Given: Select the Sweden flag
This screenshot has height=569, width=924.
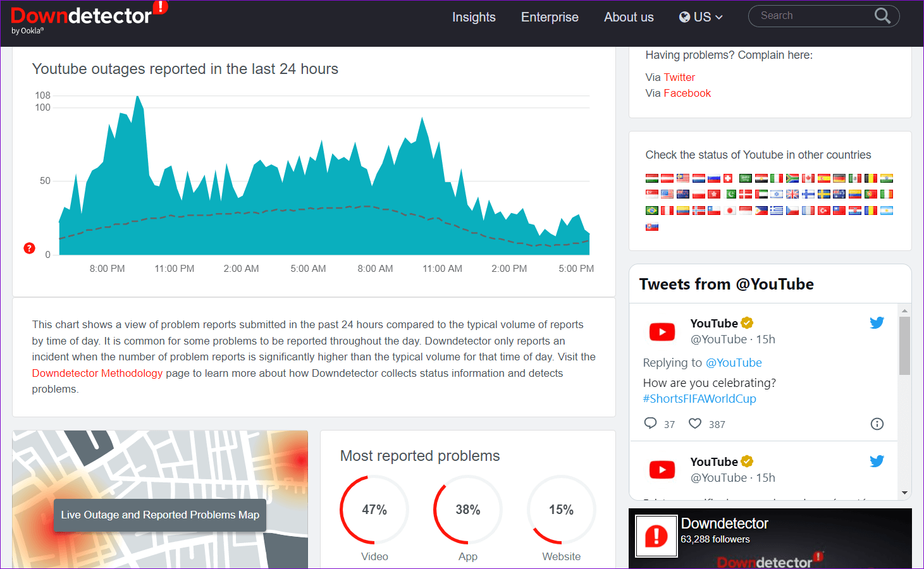Looking at the screenshot, I should (x=824, y=194).
